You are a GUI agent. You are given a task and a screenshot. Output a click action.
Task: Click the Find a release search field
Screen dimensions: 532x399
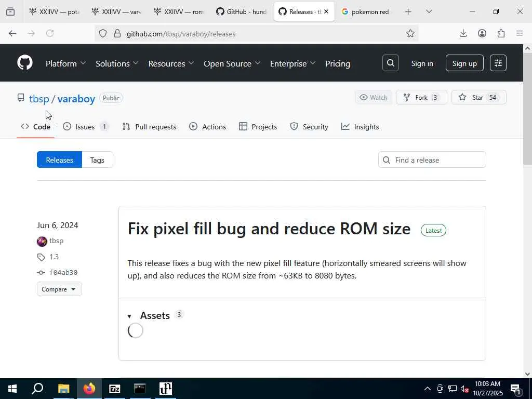[432, 160]
